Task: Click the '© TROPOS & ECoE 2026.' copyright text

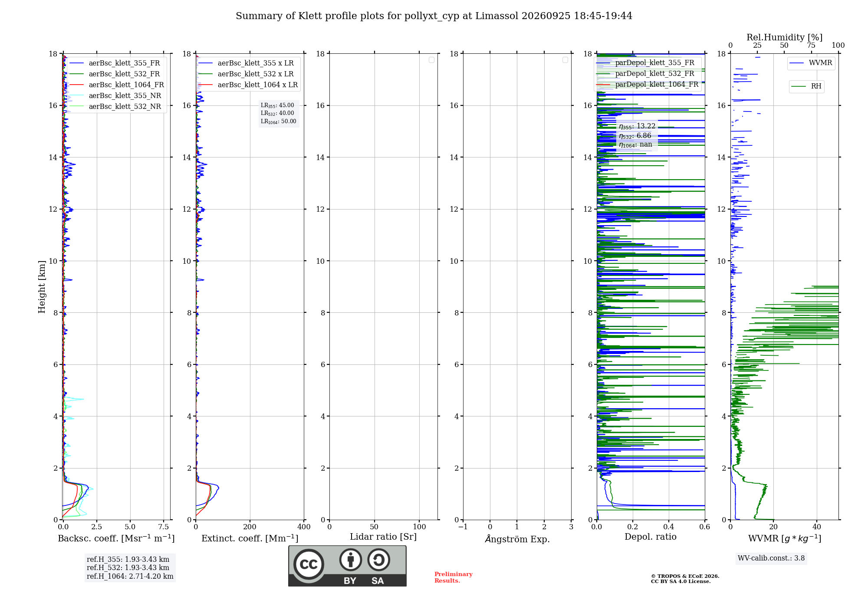Action: click(x=685, y=577)
